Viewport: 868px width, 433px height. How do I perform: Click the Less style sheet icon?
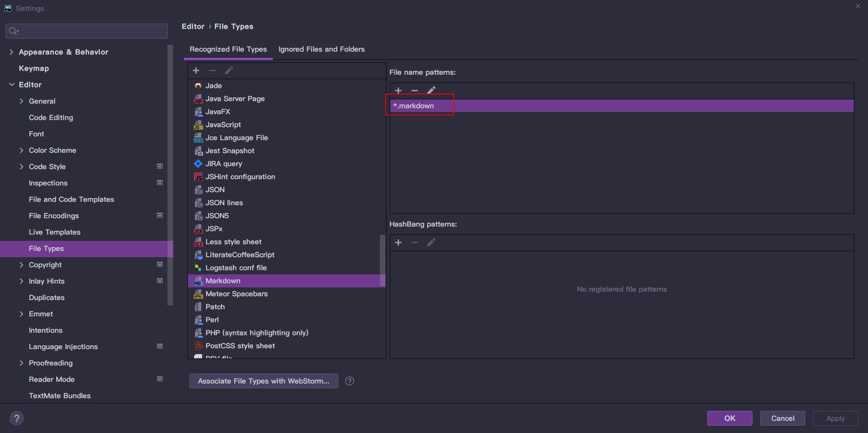coord(198,242)
